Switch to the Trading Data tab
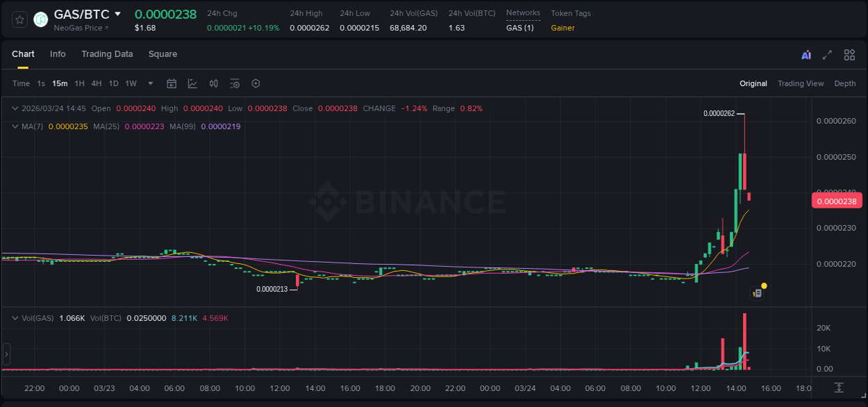868x407 pixels. (107, 54)
